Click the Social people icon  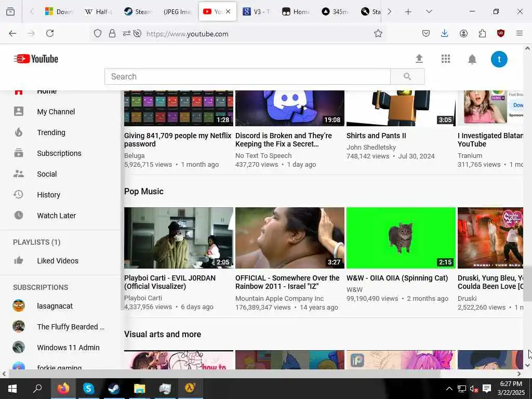pos(19,174)
